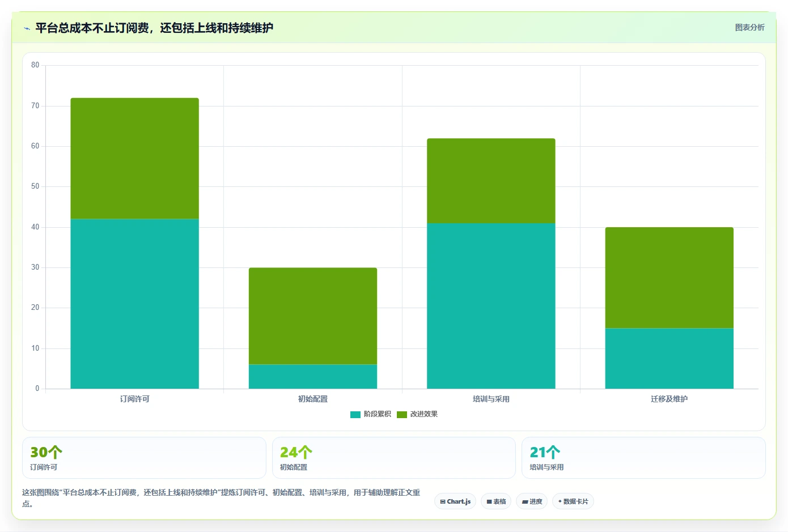This screenshot has width=788, height=532.
Task: Select the green segment of the 迁移及维护 bar
Action: [670, 278]
